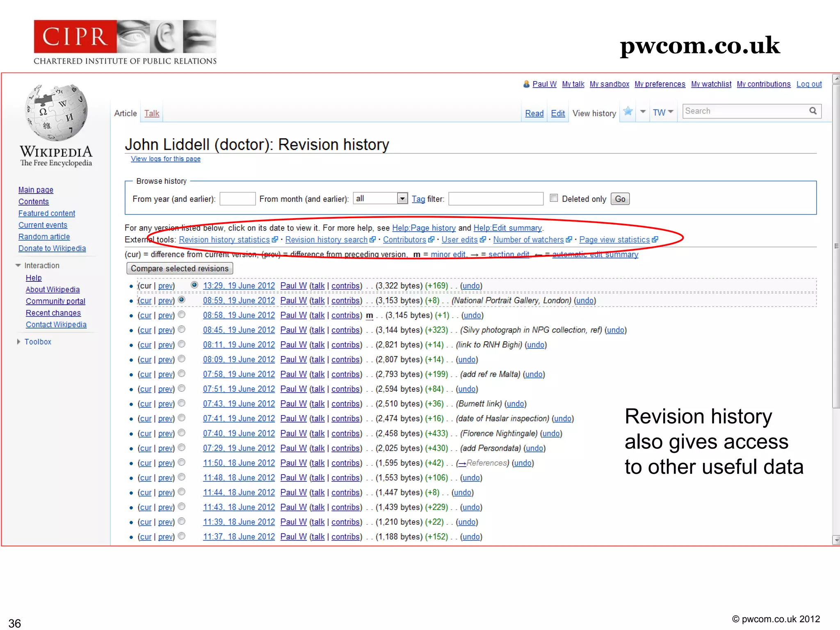Open the Tag link before filter
This screenshot has width=840, height=630.
418,199
